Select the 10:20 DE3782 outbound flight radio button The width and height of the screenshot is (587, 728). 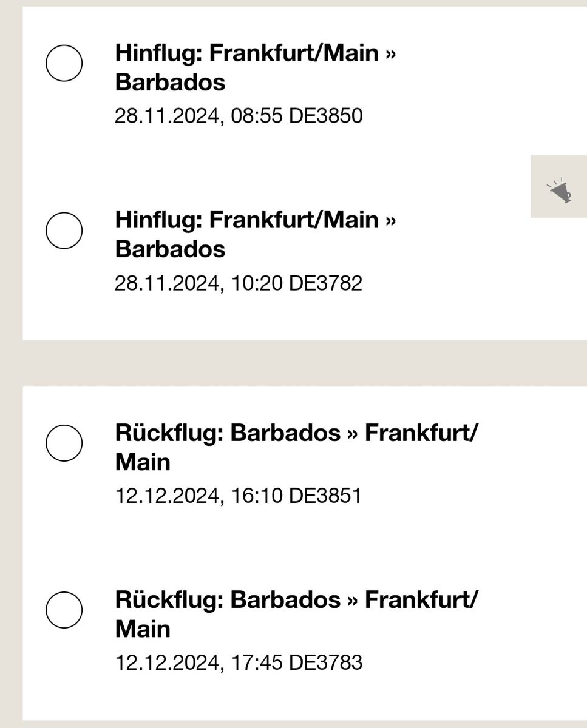click(x=64, y=231)
